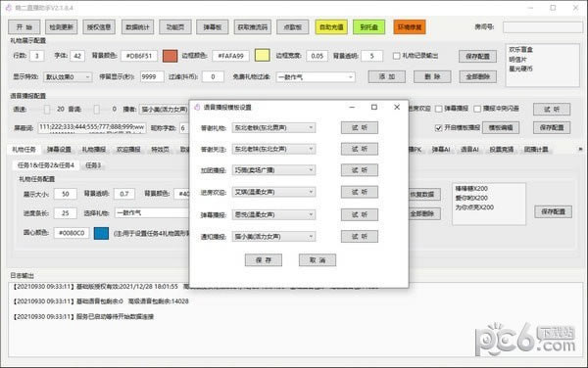This screenshot has width=588, height=368.
Task: Click the orange 环境修复 repair button
Action: click(x=410, y=27)
